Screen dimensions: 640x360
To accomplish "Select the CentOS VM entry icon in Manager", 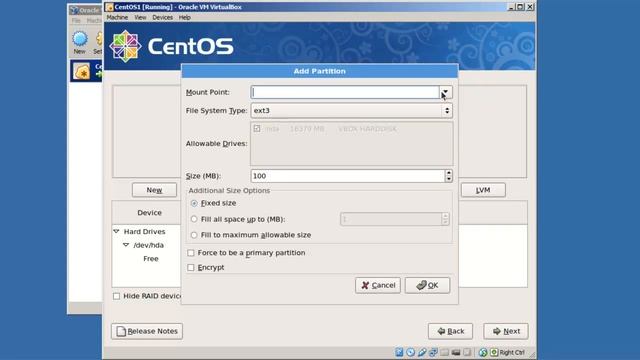I will pos(82,71).
